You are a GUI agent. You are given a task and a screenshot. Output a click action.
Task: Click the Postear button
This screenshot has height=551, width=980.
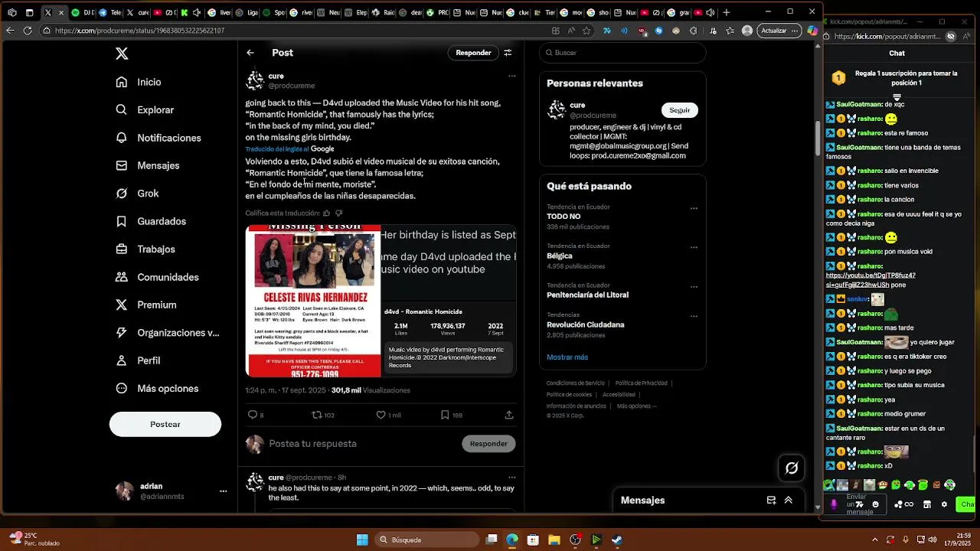[165, 424]
